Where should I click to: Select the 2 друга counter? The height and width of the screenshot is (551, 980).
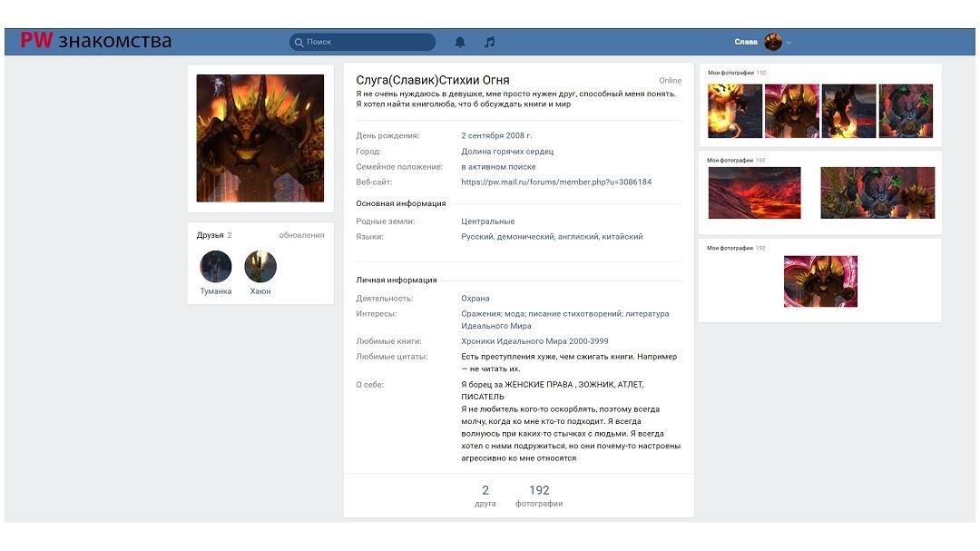tap(485, 496)
